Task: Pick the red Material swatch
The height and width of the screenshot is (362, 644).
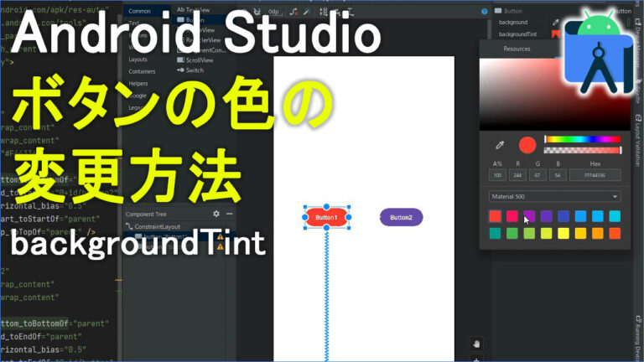Action: [x=496, y=216]
